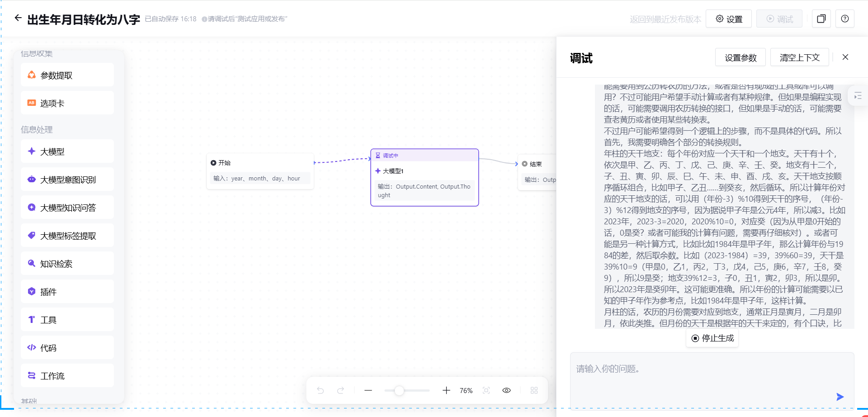Click the 开始 start node on canvas
868x417 pixels.
tap(260, 171)
